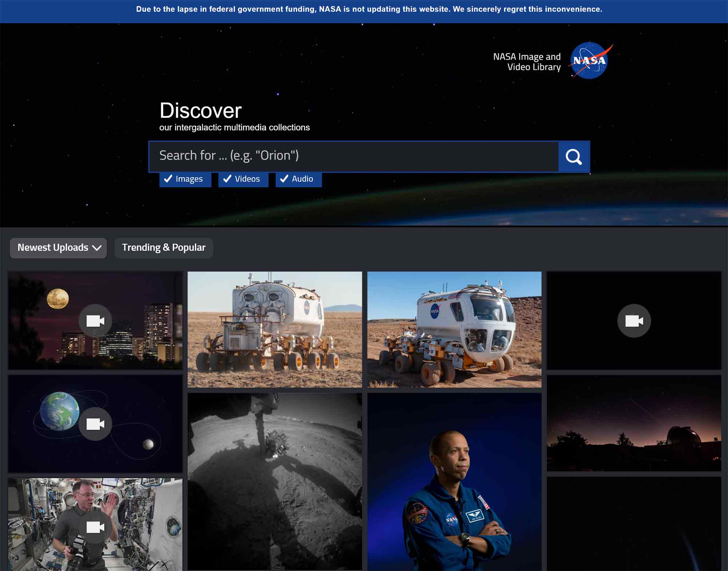Click video camera icon on astronaut station thumbnail
The image size is (728, 571).
tap(95, 527)
